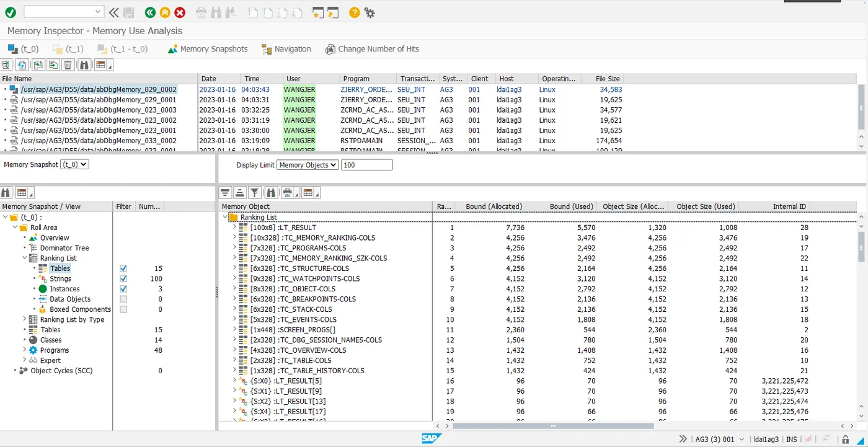
Task: Toggle the Strings filter checkbox
Action: point(123,278)
